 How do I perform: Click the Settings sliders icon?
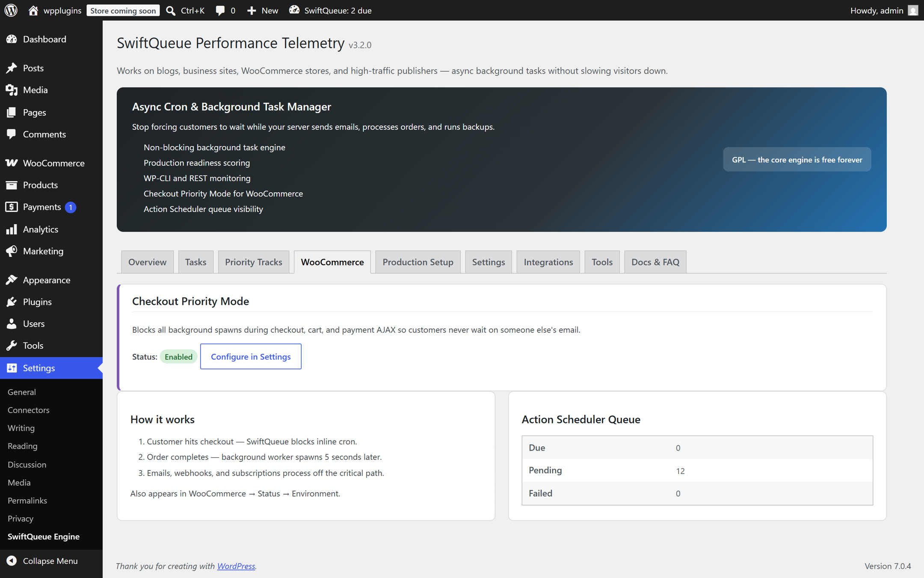[12, 368]
